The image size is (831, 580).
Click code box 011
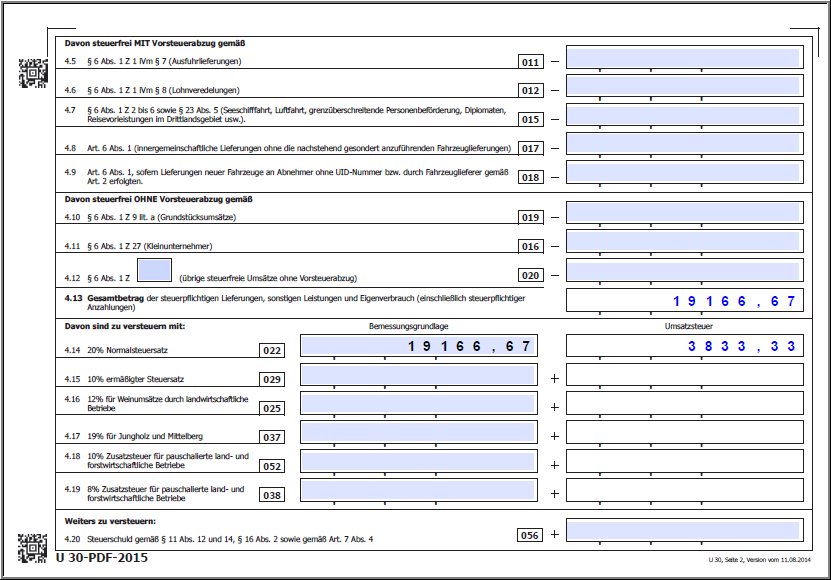click(531, 62)
